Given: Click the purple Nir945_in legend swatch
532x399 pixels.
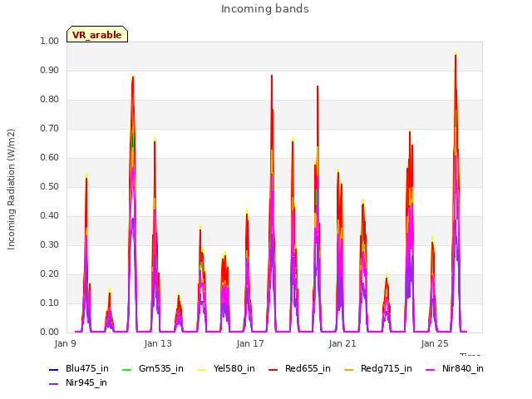Looking at the screenshot, I should [54, 384].
